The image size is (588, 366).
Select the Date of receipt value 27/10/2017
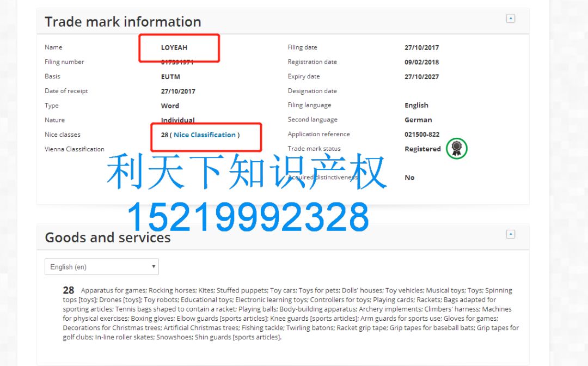click(x=178, y=91)
